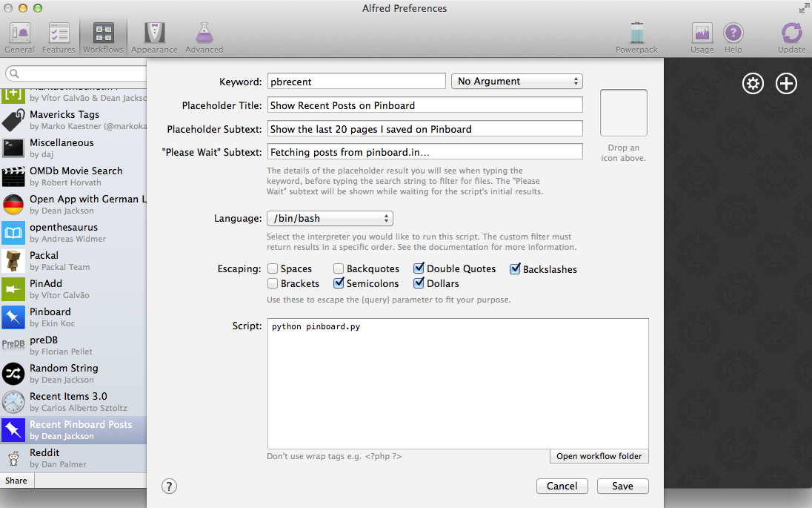
Task: Select the Packal workflow icon
Action: [13, 261]
